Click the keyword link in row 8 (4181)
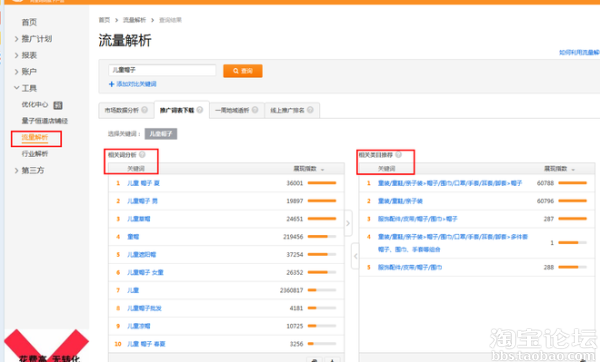Viewport: 600px width, 362px height. 144,308
